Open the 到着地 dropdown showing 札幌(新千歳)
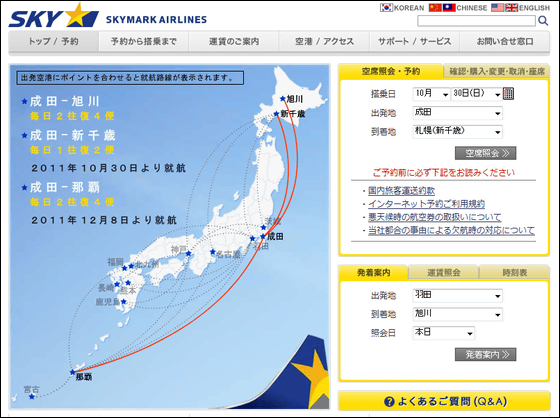Screen dimensions: 560x418 tap(458, 131)
